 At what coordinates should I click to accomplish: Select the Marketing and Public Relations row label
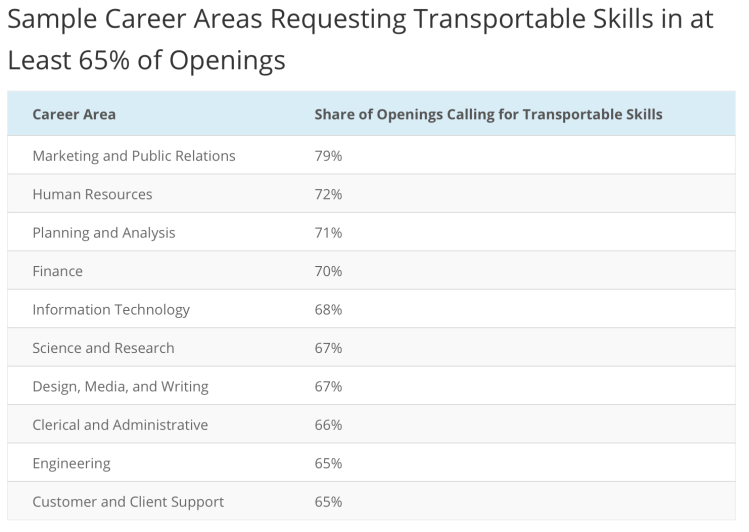(134, 156)
